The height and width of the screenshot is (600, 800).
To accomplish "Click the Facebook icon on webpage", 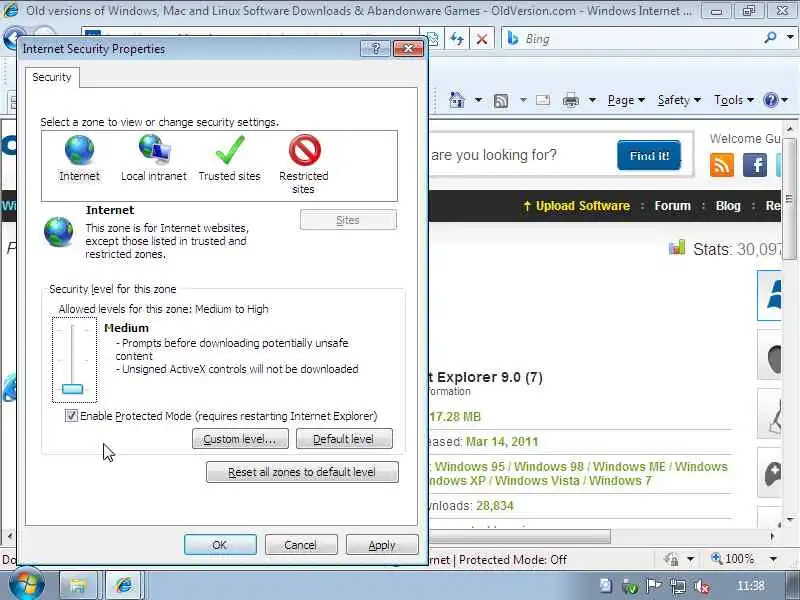I will [755, 165].
